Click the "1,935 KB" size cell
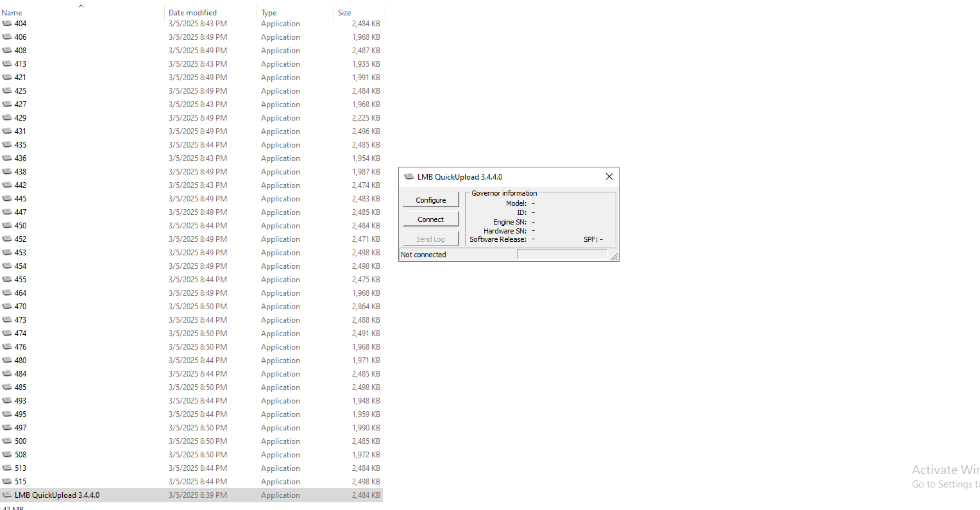 (366, 64)
